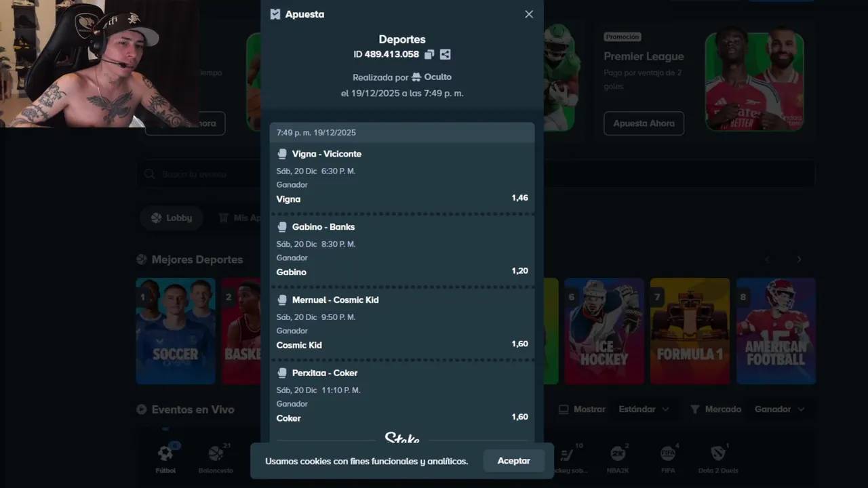Click the bet slip icon beside Apuesta title
This screenshot has width=868, height=488.
tap(275, 14)
